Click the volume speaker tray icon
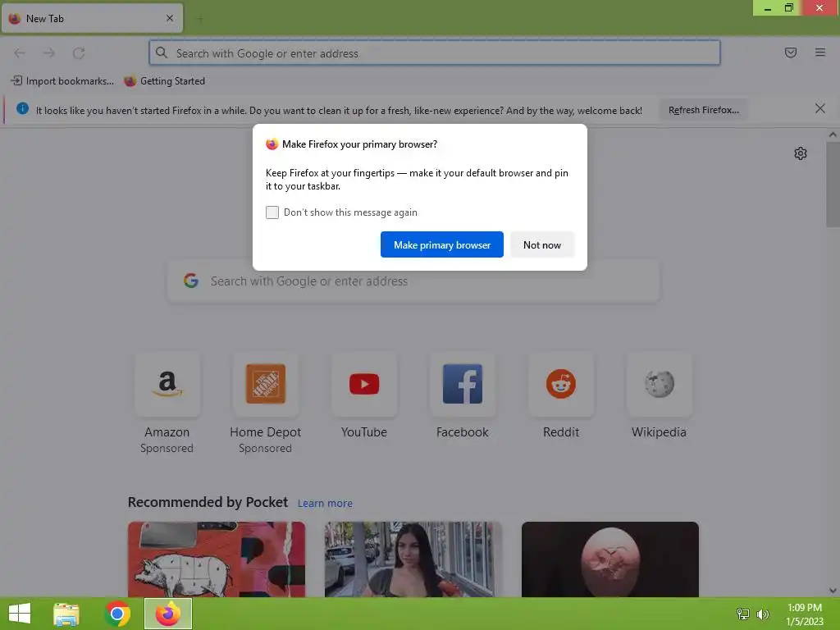 [x=762, y=614]
